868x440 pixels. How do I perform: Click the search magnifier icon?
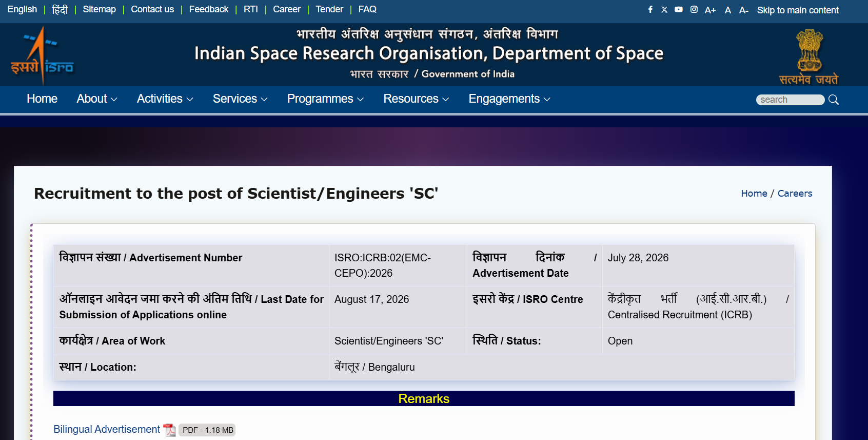[834, 100]
